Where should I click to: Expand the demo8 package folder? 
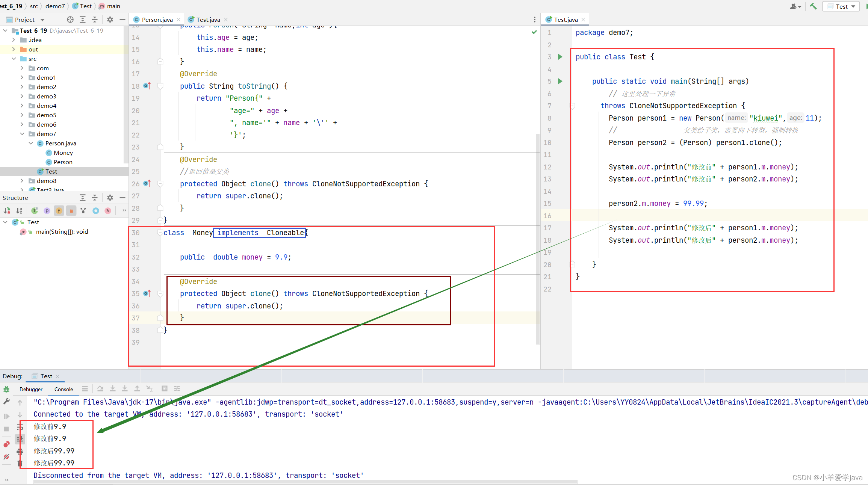[x=22, y=181]
